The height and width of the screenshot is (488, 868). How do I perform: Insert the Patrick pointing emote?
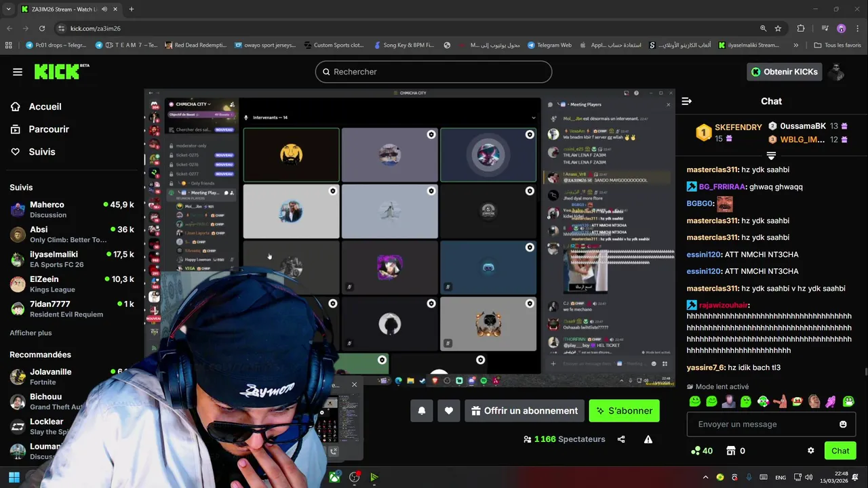click(x=780, y=401)
